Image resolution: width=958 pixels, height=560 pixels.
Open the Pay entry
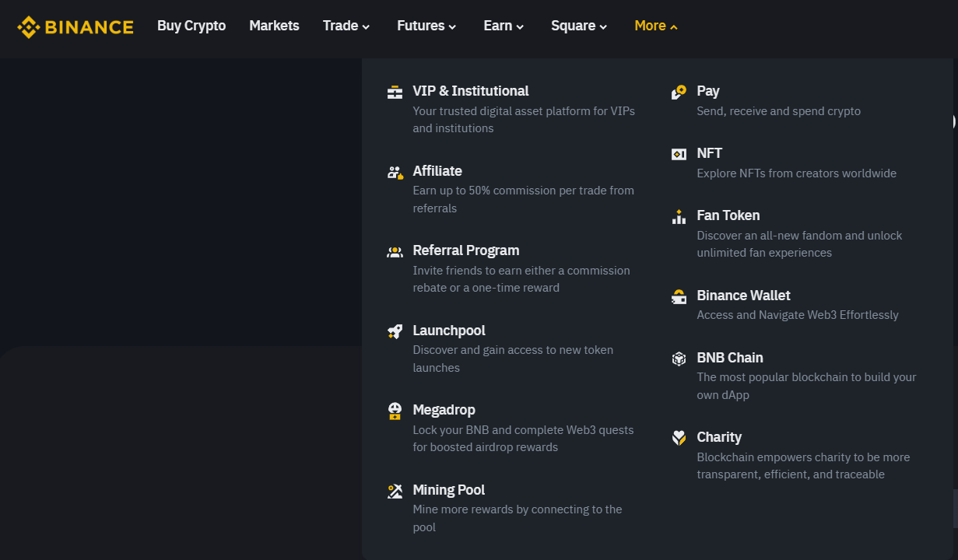796,100
